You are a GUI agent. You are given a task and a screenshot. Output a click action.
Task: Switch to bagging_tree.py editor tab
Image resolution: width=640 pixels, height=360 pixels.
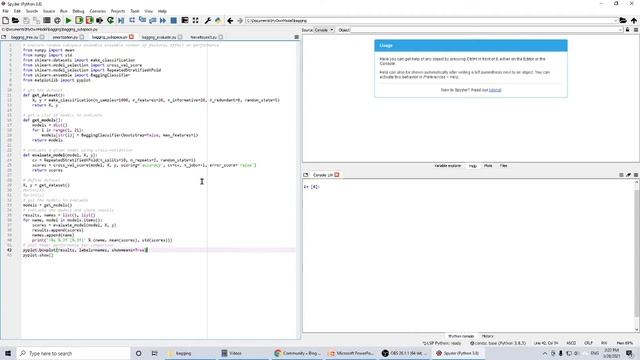tap(24, 37)
